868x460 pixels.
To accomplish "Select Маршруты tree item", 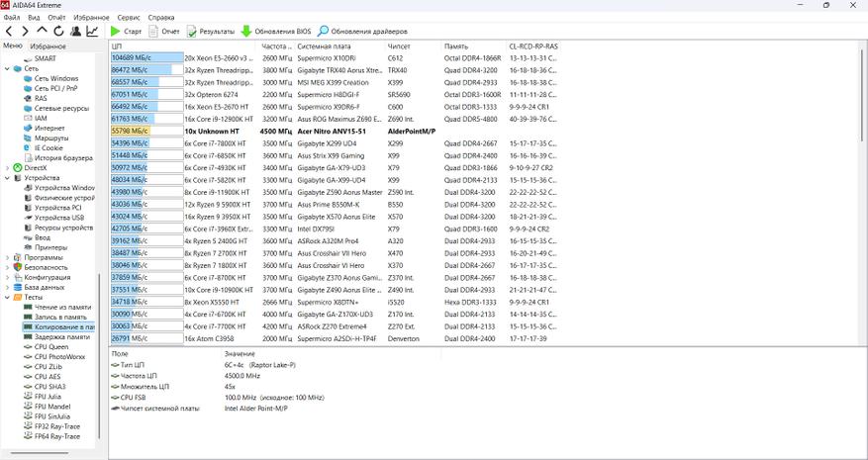I will (x=51, y=138).
